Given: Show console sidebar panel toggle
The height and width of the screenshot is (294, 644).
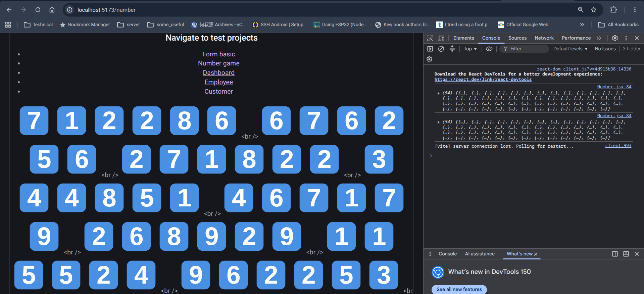Looking at the screenshot, I should tap(430, 49).
